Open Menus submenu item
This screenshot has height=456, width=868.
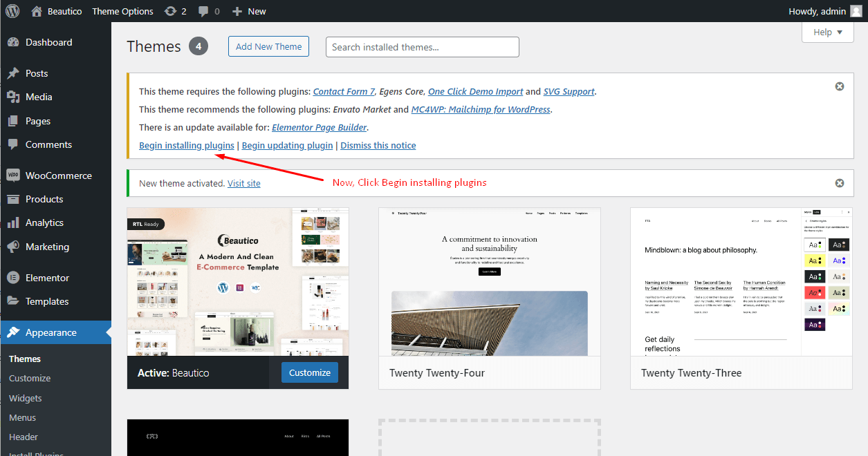(x=23, y=417)
